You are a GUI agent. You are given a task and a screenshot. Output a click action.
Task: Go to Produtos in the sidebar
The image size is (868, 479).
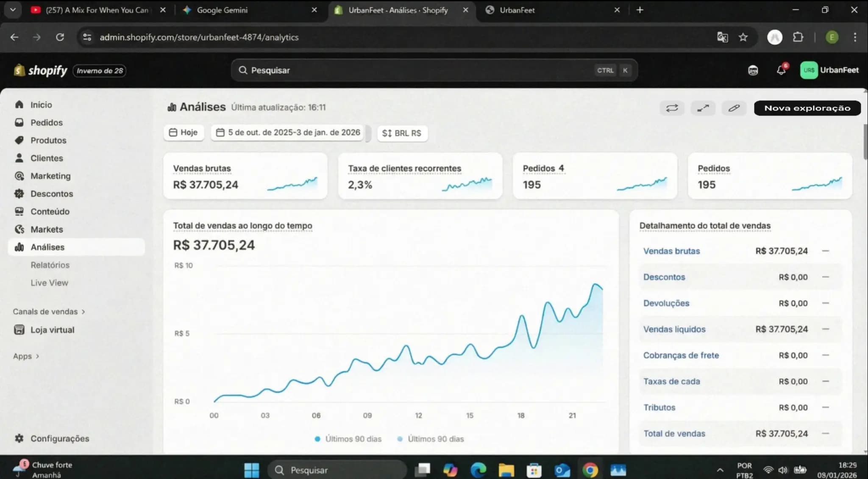tap(48, 140)
